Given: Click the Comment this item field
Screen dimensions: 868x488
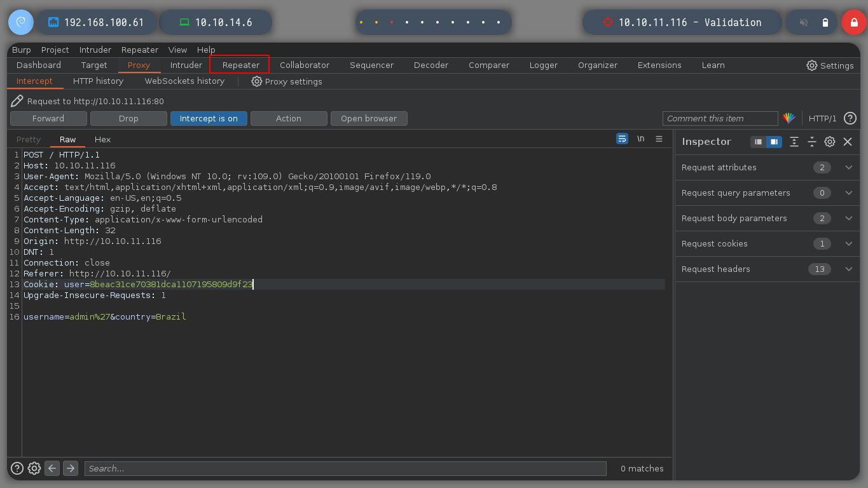Looking at the screenshot, I should point(720,119).
